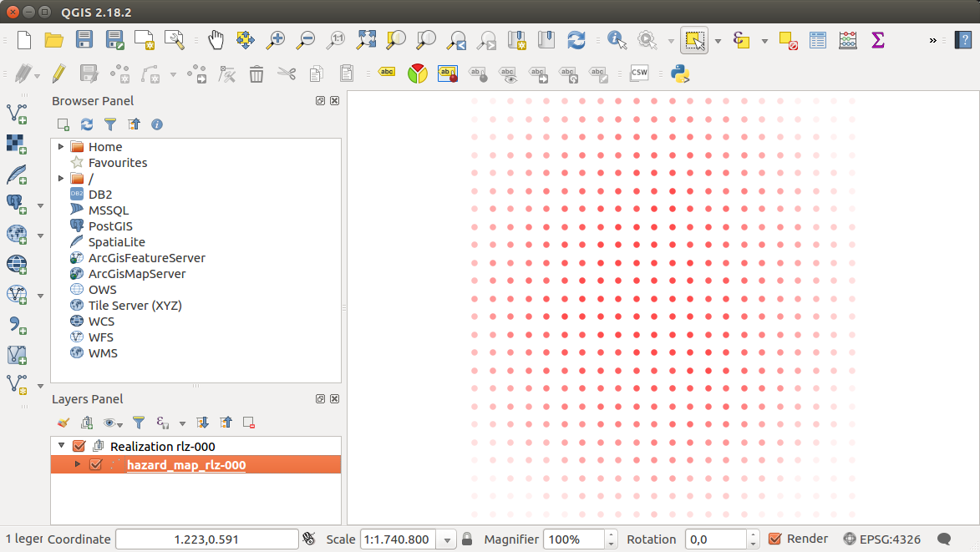Image resolution: width=980 pixels, height=552 pixels.
Task: Select the WMS entry in Browser
Action: (103, 353)
